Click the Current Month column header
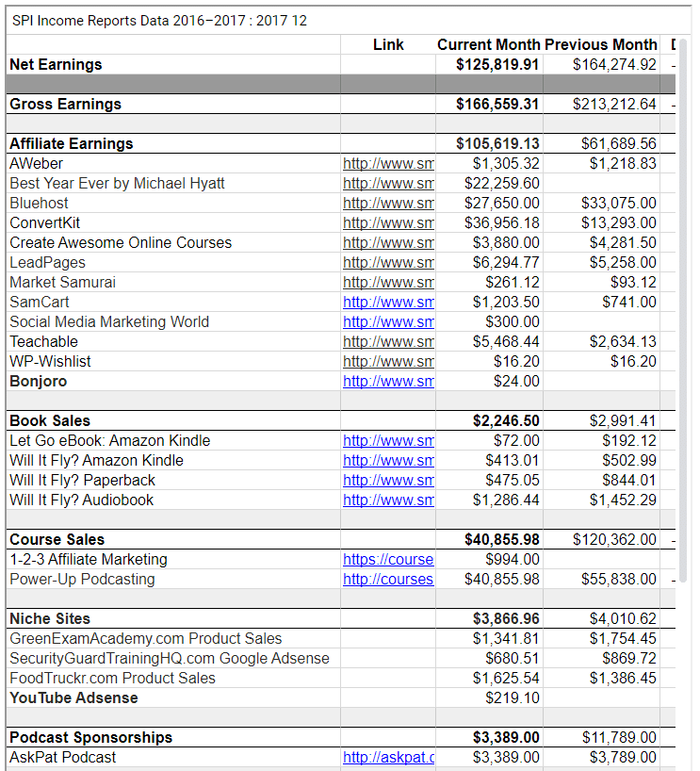 coord(489,44)
